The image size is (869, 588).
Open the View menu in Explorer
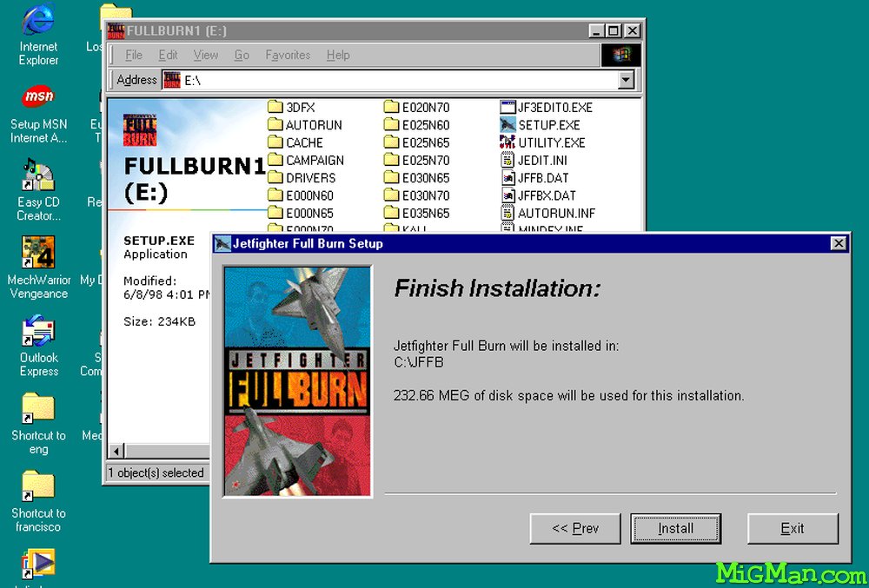[206, 55]
